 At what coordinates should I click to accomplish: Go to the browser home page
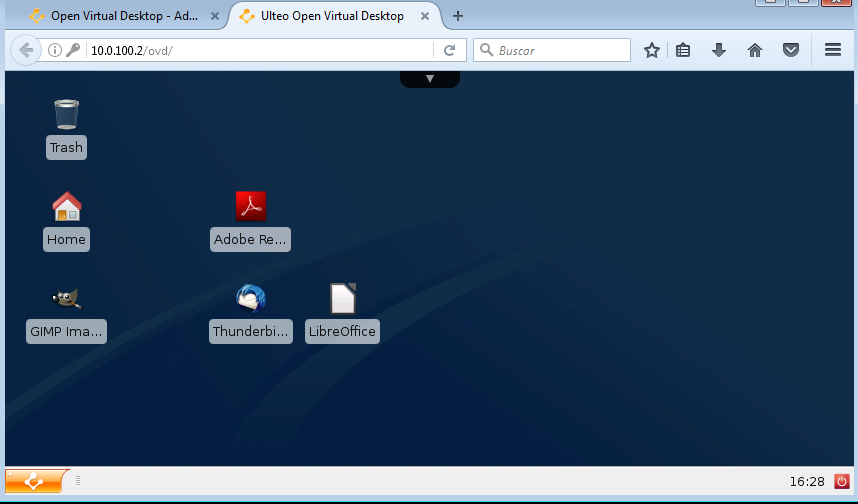coord(755,50)
